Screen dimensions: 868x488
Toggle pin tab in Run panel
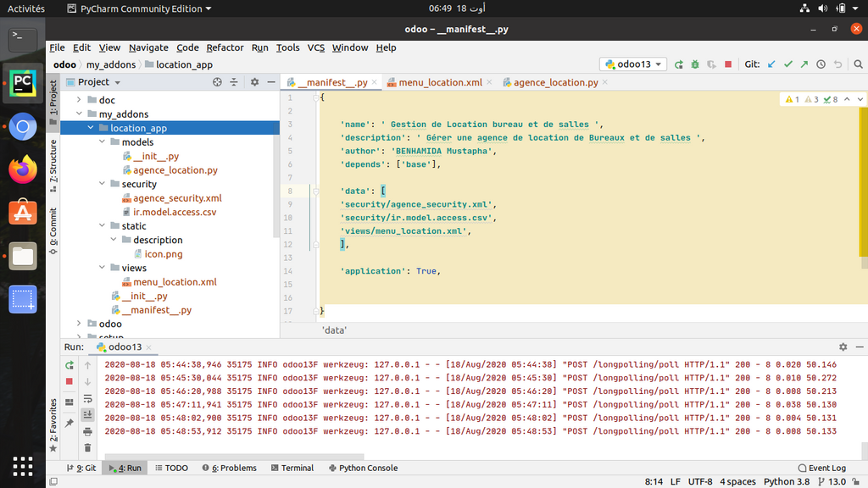70,423
